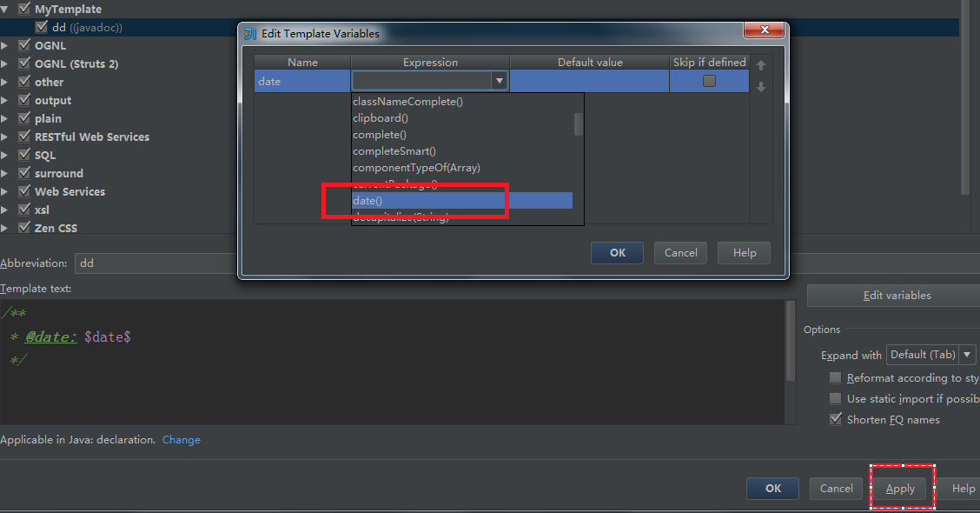
Task: Select the xsl template group row
Action: pyautogui.click(x=42, y=210)
